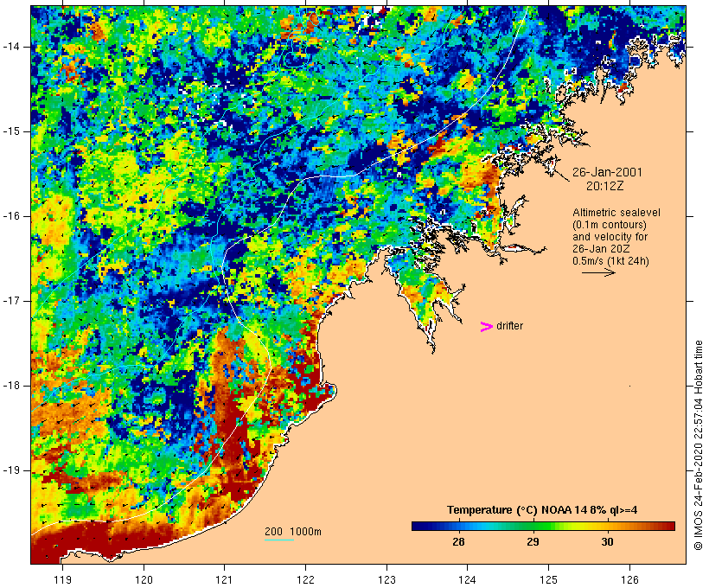Click the longitude label 124
The height and width of the screenshot is (588, 709).
point(467,580)
